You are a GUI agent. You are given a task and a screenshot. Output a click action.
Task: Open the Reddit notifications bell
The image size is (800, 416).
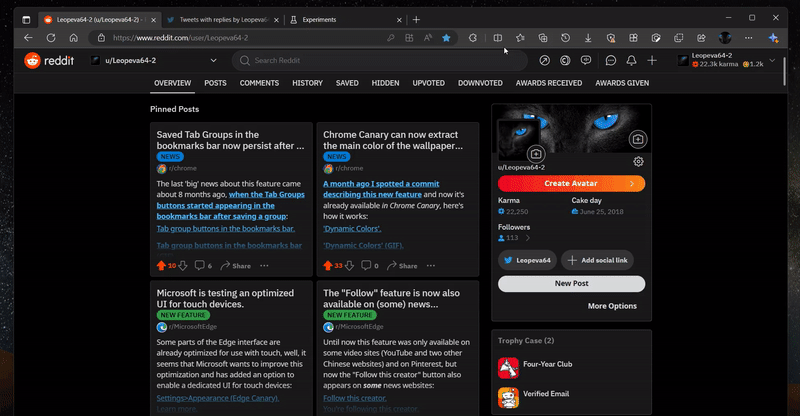pyautogui.click(x=631, y=61)
